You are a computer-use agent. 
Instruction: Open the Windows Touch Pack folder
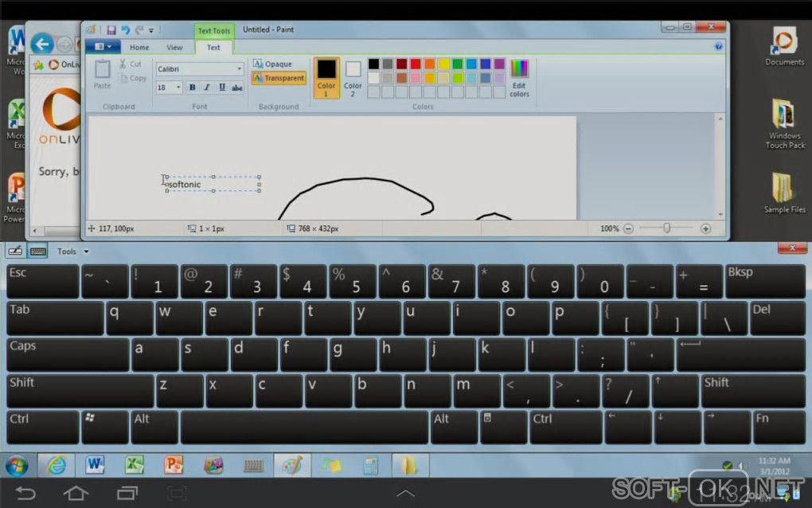coord(785,123)
